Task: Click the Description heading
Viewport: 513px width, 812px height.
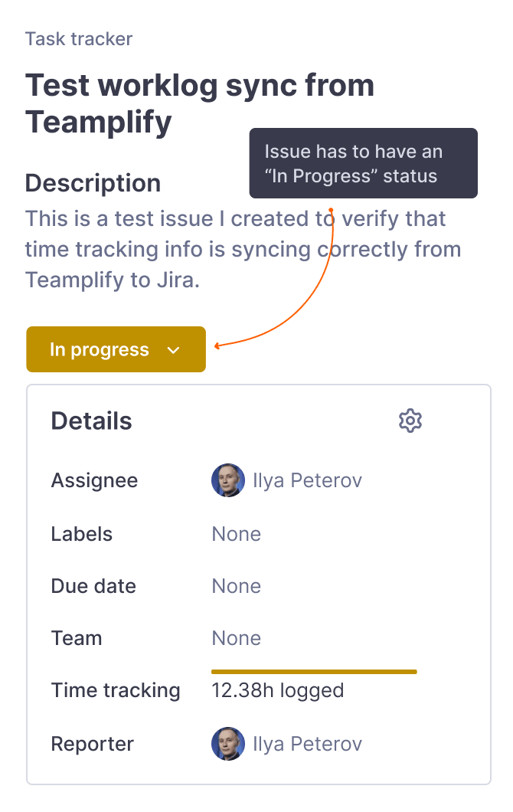Action: (x=93, y=183)
